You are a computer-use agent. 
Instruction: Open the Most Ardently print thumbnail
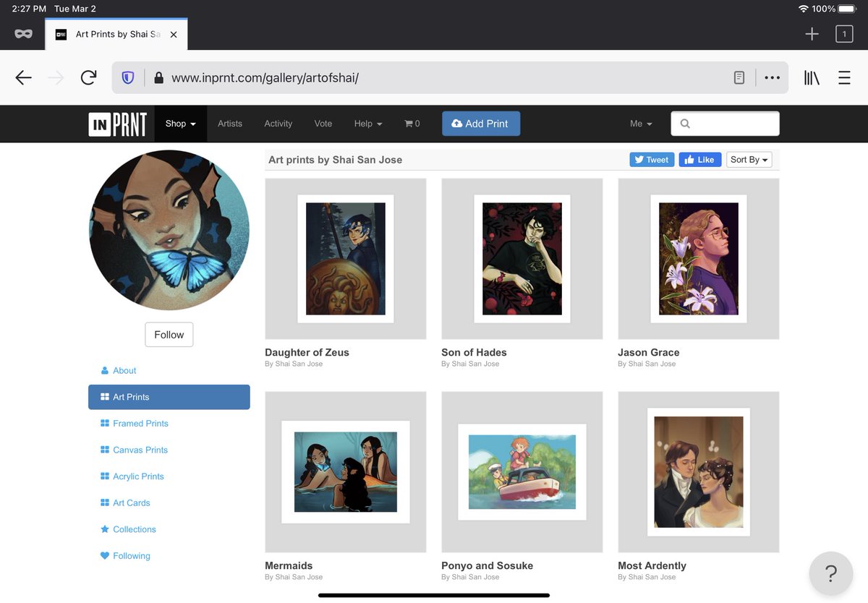coord(699,472)
